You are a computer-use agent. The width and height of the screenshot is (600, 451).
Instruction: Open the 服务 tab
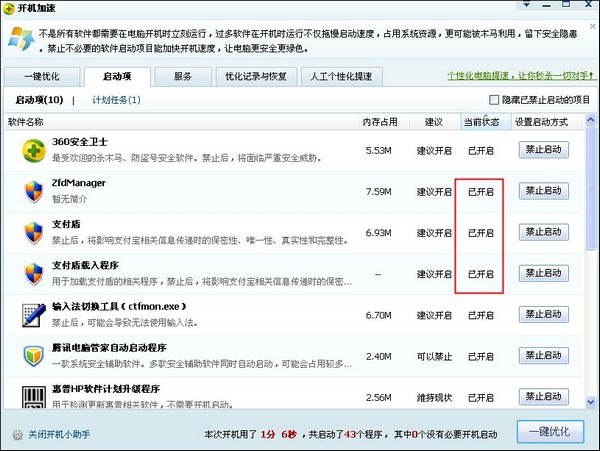pyautogui.click(x=183, y=76)
